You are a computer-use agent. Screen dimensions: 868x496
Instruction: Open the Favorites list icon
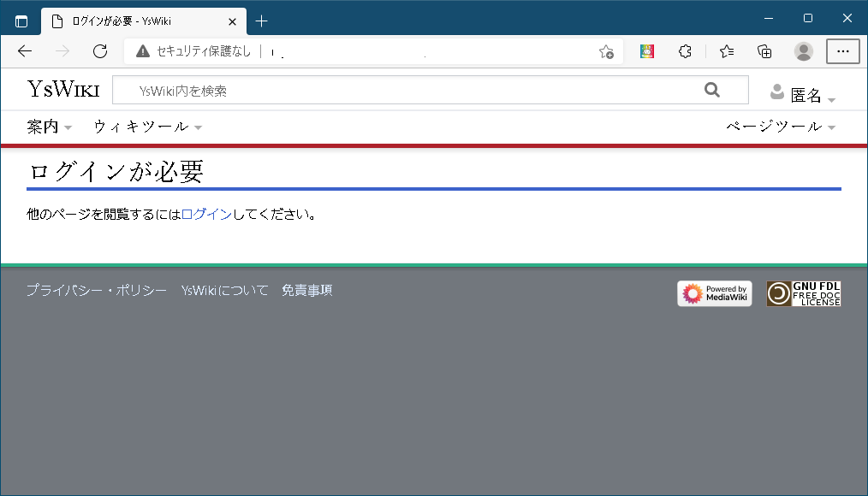pos(727,51)
